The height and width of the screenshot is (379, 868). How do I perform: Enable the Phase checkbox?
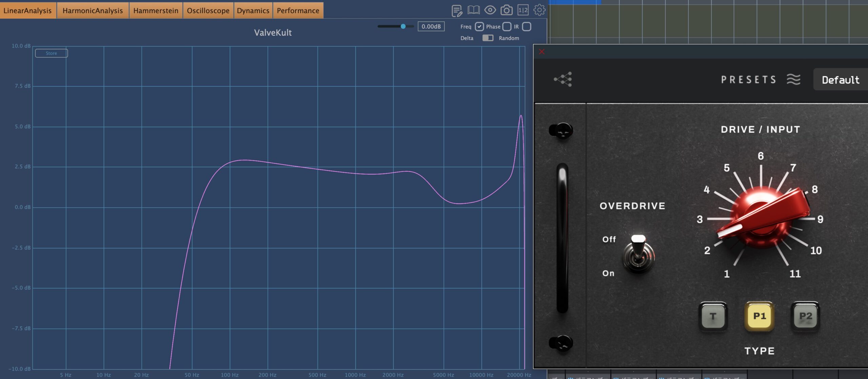coord(507,26)
